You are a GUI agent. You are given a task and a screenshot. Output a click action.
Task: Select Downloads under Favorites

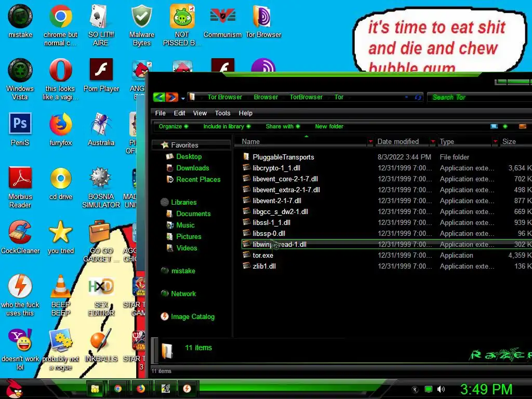tap(192, 168)
